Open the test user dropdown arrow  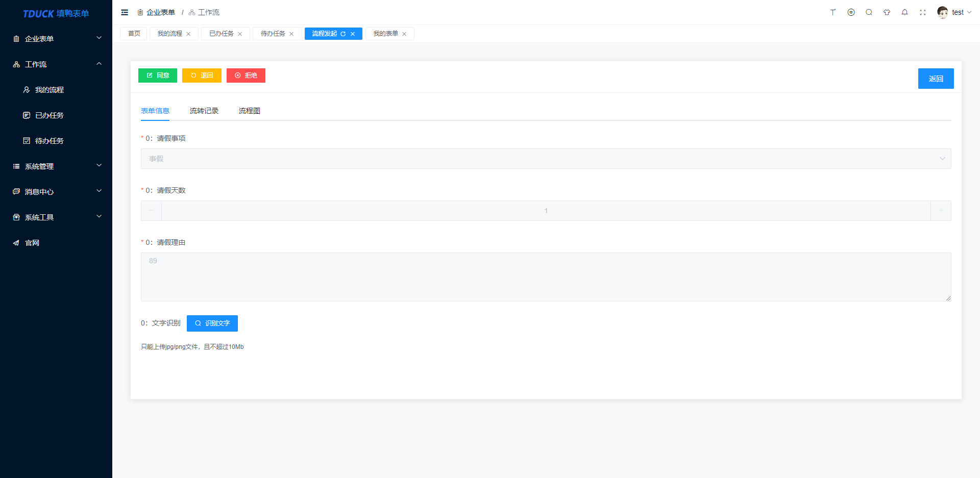(969, 12)
